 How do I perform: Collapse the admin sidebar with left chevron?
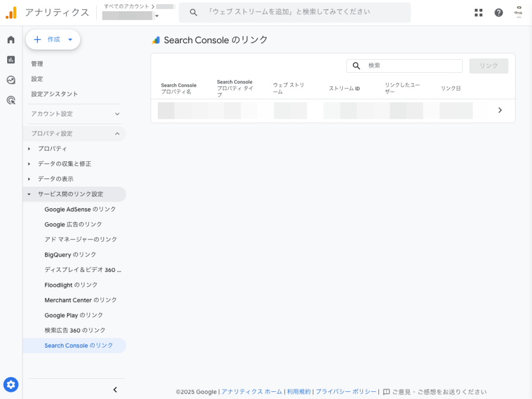tap(115, 390)
